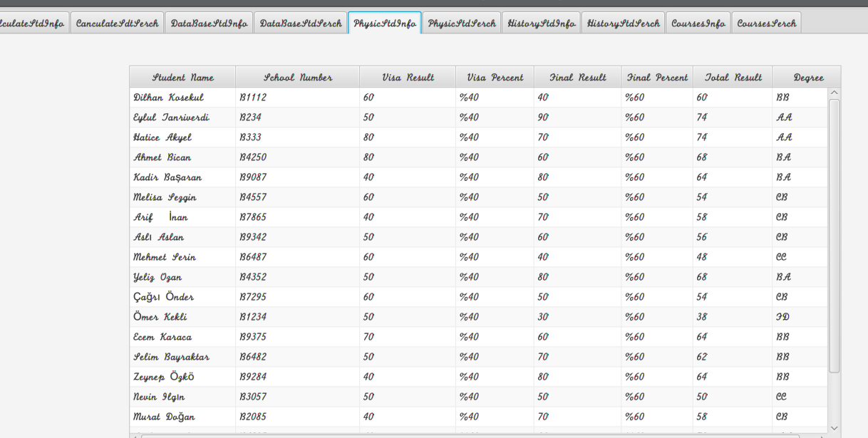Open the DataBaseStdSerch tab
Image resolution: width=868 pixels, height=438 pixels.
[301, 23]
